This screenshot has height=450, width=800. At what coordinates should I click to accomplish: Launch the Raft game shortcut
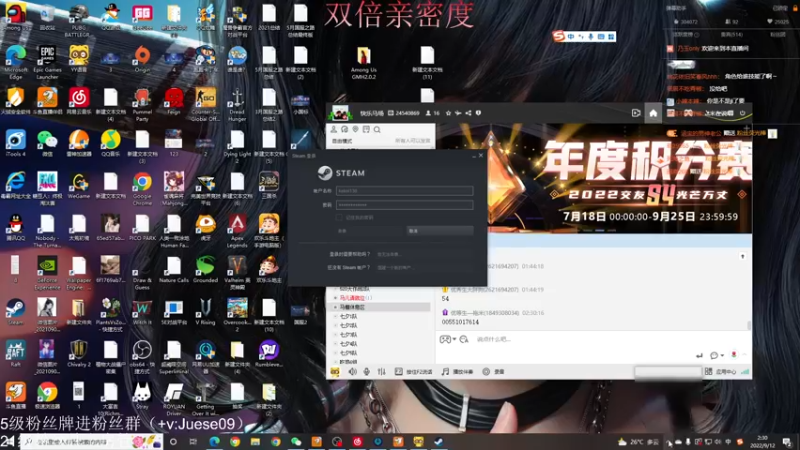click(15, 354)
